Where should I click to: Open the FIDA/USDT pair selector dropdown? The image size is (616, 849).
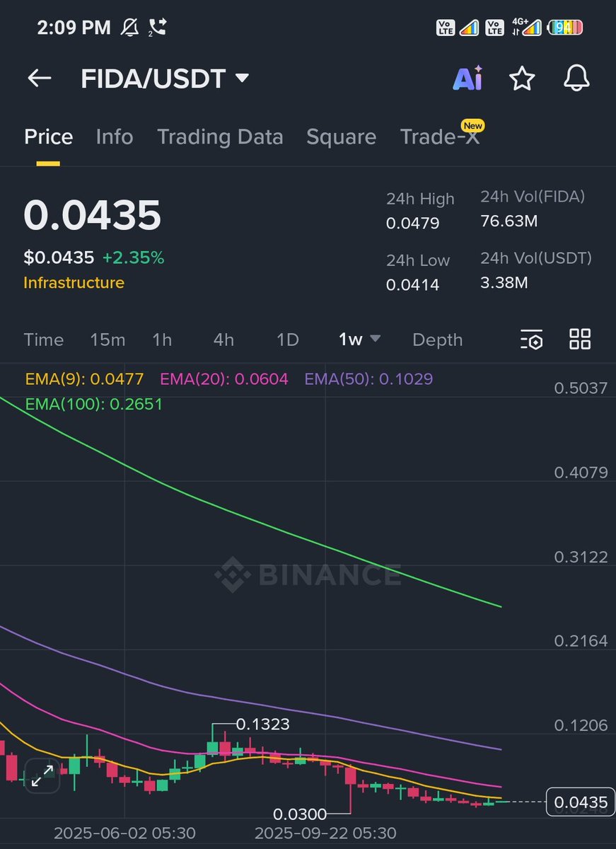165,79
